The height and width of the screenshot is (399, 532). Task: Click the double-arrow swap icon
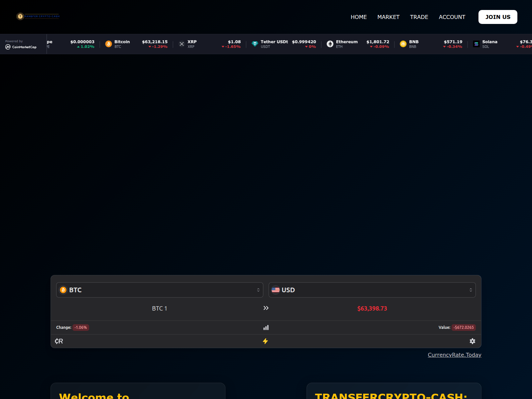pyautogui.click(x=266, y=308)
